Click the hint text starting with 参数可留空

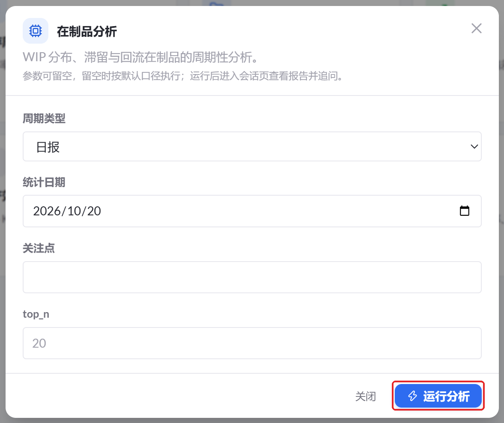183,76
